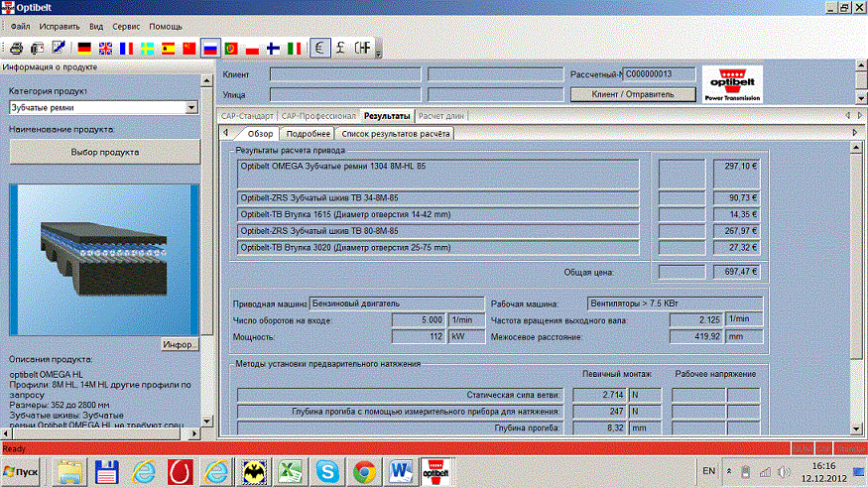Switch language with Finnish flag
Viewport: 868px width, 488px height.
coord(273,49)
